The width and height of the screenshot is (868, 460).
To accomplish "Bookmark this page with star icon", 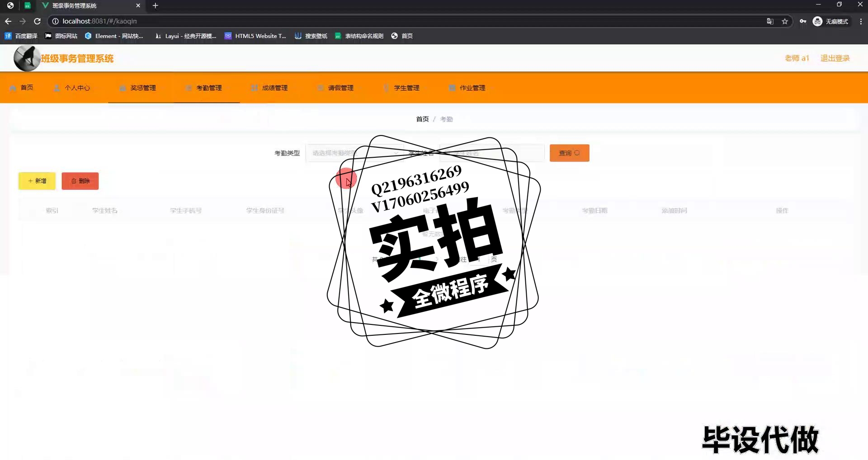I will (785, 21).
